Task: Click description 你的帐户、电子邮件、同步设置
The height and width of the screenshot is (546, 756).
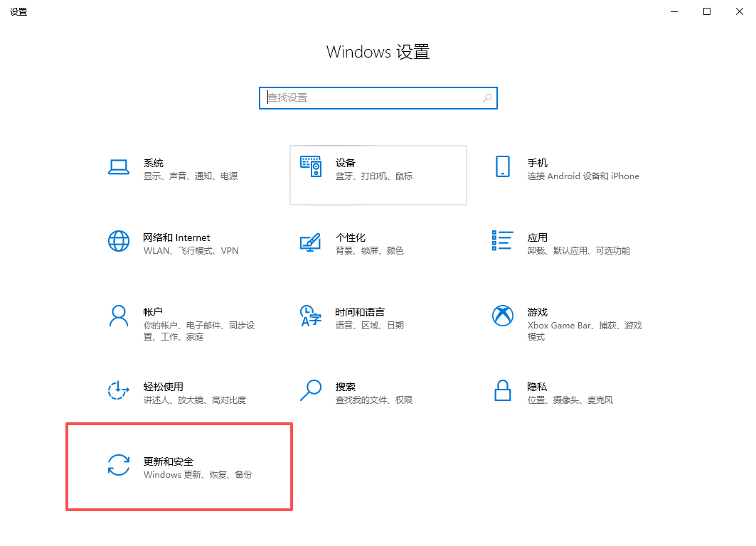Action: click(x=199, y=331)
